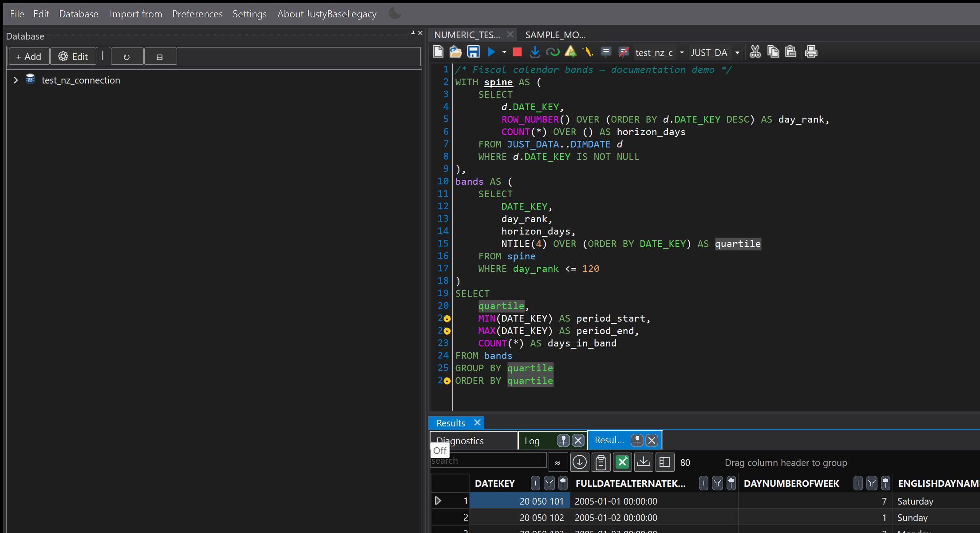Screen dimensions: 980x533
Task: Click the Add connection button
Action: click(x=29, y=56)
